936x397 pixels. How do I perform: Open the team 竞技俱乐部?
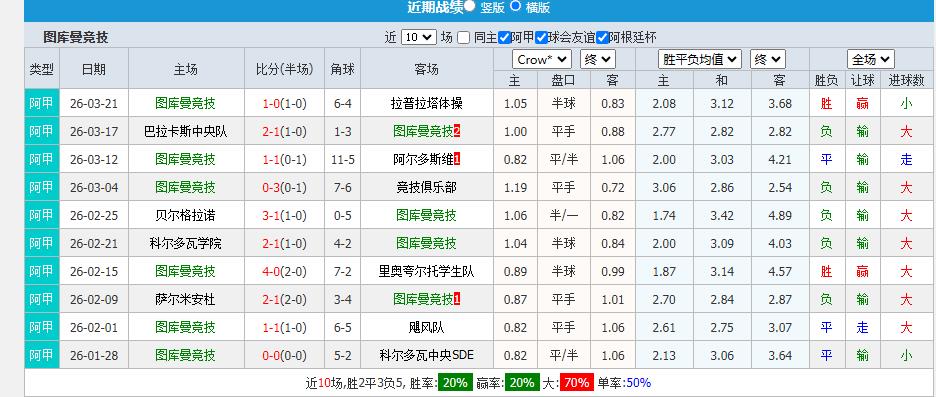(x=426, y=187)
